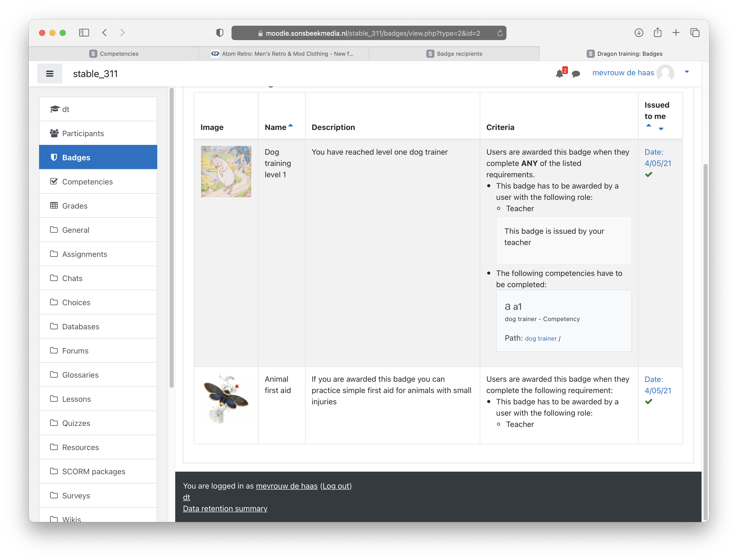Open Quizzes in the sidebar
The image size is (738, 560).
pyautogui.click(x=98, y=423)
